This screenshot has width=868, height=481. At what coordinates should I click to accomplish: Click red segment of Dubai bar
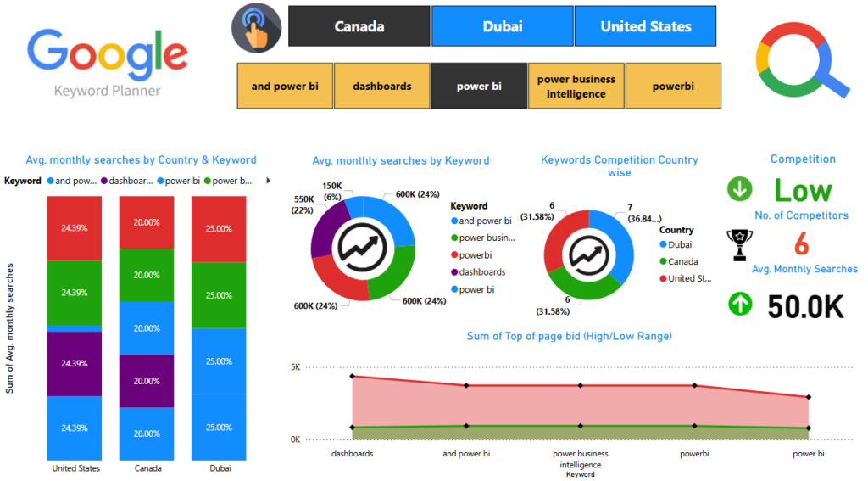point(219,229)
